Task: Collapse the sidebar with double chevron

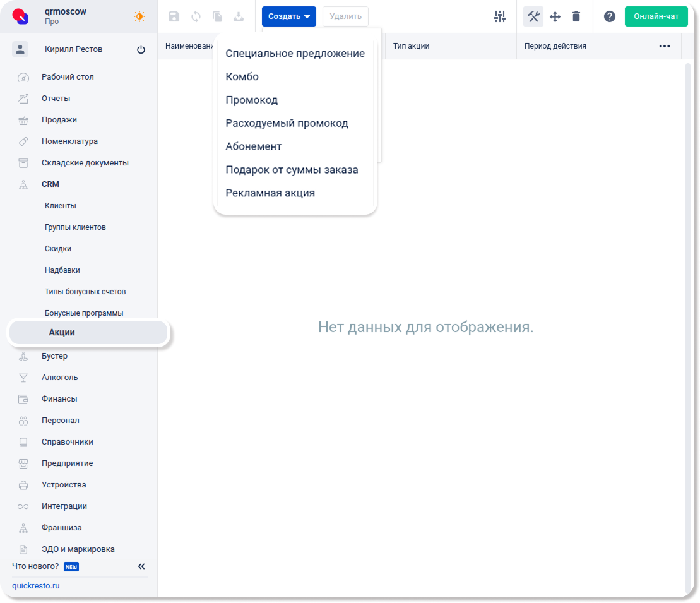Action: (x=141, y=566)
